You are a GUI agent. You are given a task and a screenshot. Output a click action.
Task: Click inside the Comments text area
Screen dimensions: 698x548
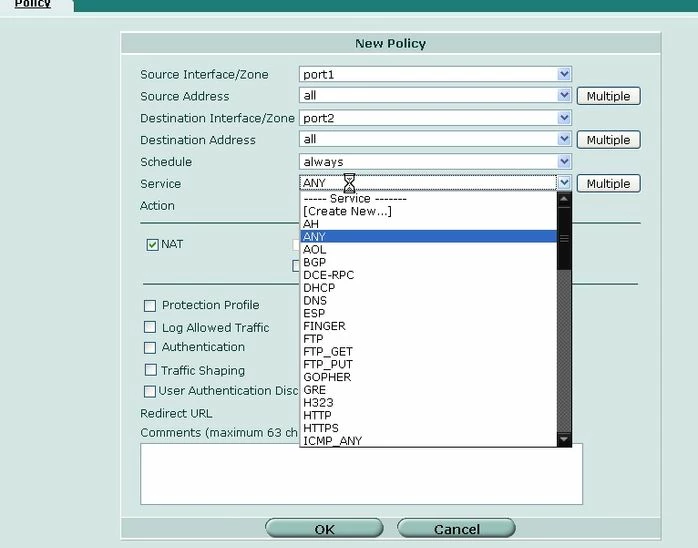pos(361,474)
